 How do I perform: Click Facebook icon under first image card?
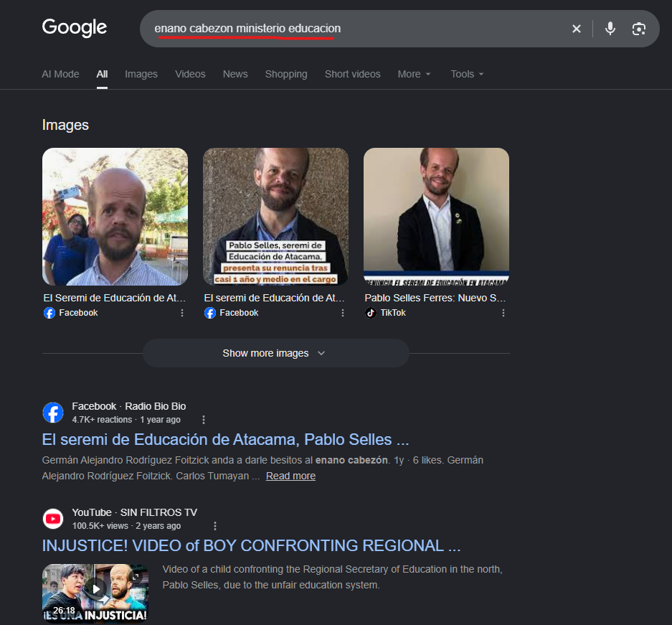click(x=49, y=313)
